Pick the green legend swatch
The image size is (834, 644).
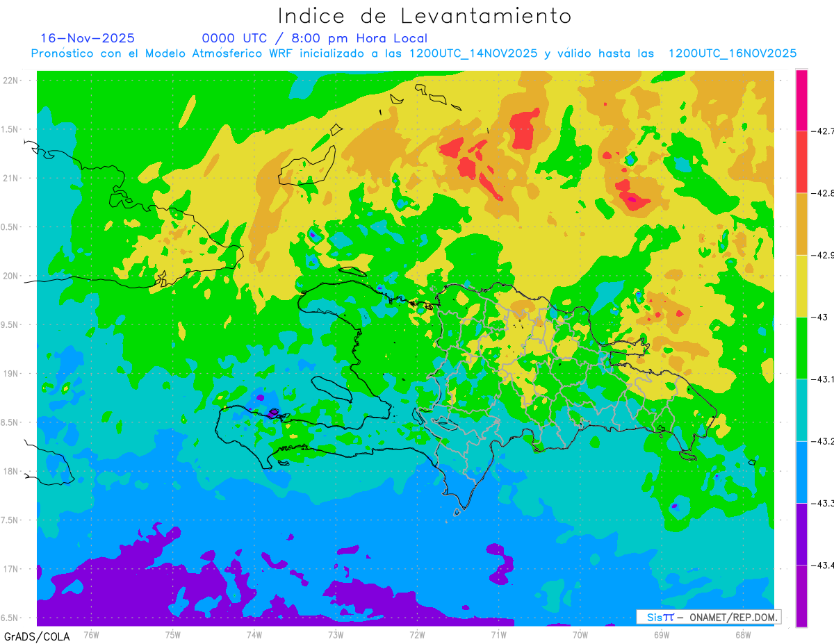pos(801,347)
